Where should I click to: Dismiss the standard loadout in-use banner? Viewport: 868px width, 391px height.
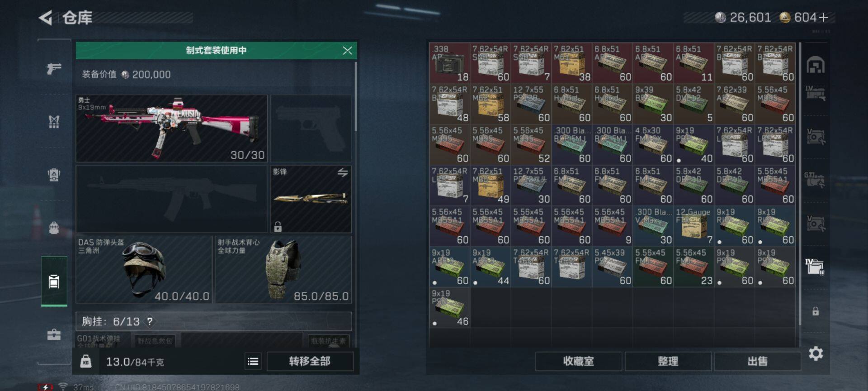click(x=347, y=50)
